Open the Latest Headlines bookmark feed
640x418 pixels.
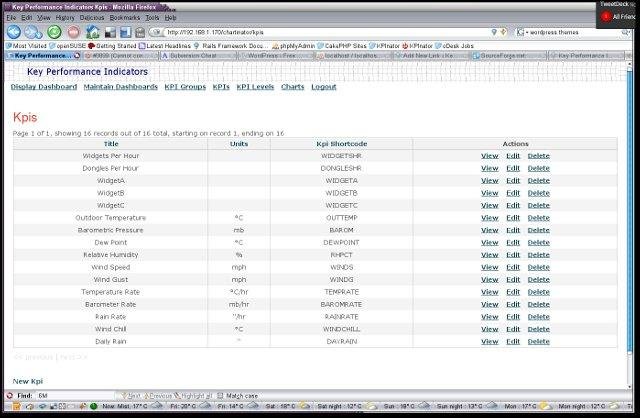click(165, 46)
